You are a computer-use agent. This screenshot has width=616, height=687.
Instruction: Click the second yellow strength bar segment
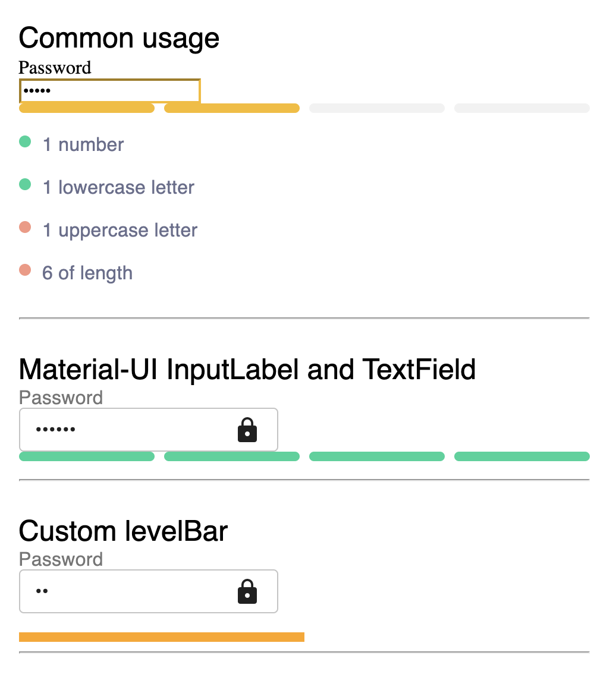[x=232, y=108]
